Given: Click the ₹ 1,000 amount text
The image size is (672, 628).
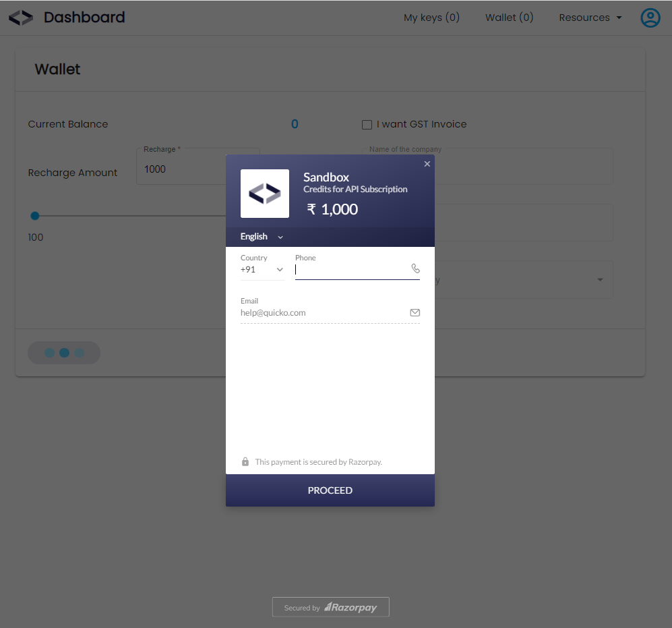Looking at the screenshot, I should (x=332, y=209).
